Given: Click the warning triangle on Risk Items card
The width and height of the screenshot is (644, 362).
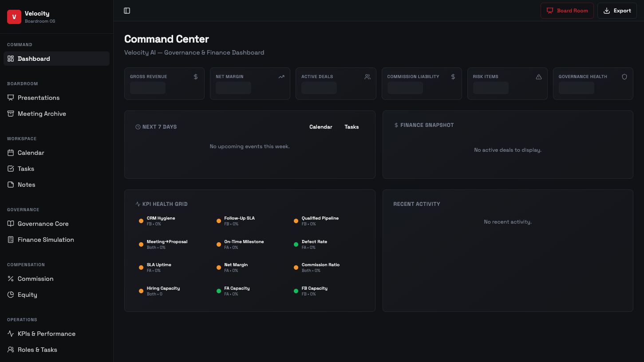Looking at the screenshot, I should click(539, 77).
